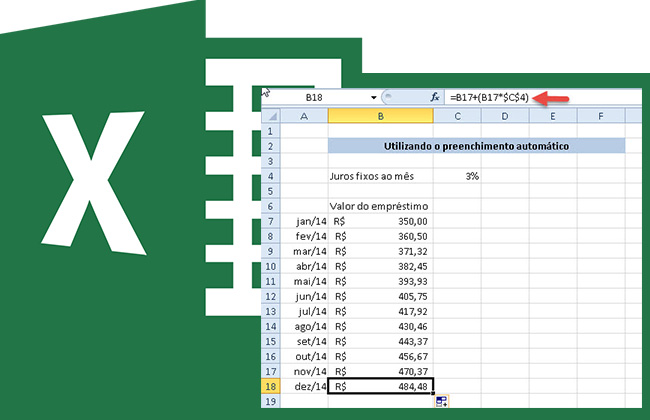
Task: Click value cell 350,00
Action: (x=381, y=221)
